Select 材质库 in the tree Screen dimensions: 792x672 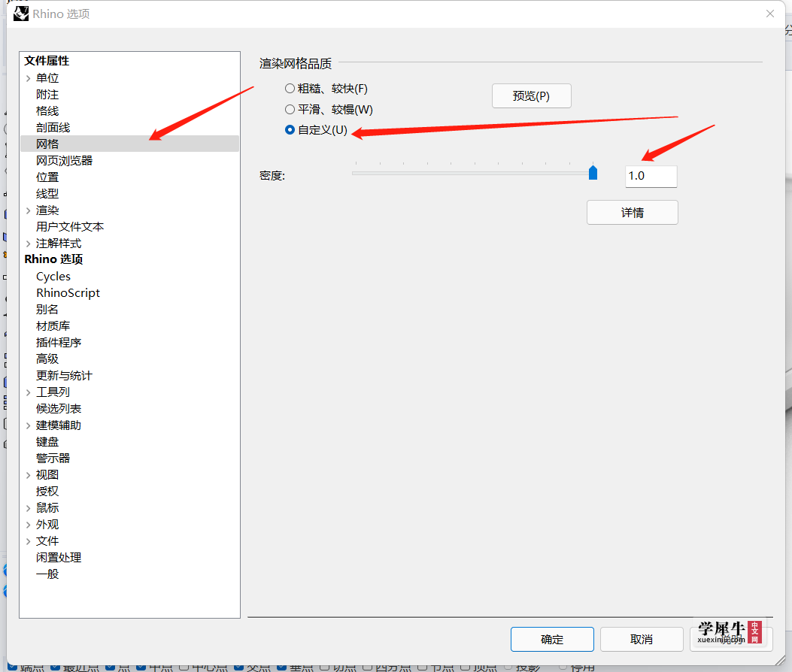(53, 326)
